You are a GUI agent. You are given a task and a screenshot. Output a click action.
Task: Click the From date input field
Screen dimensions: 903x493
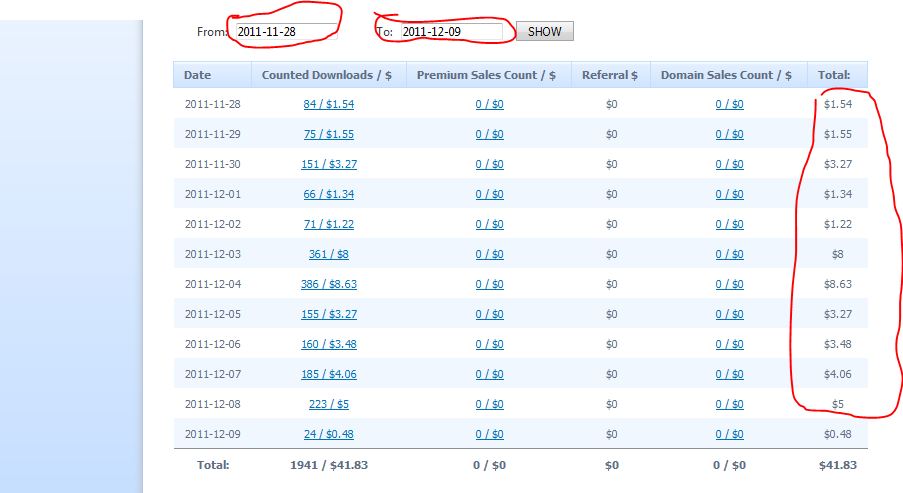pos(284,32)
